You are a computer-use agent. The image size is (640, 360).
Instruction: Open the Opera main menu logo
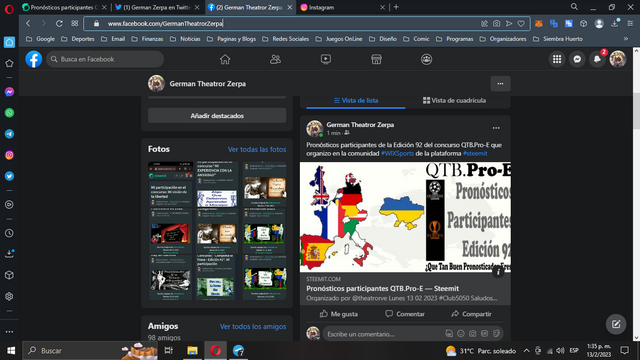9,9
